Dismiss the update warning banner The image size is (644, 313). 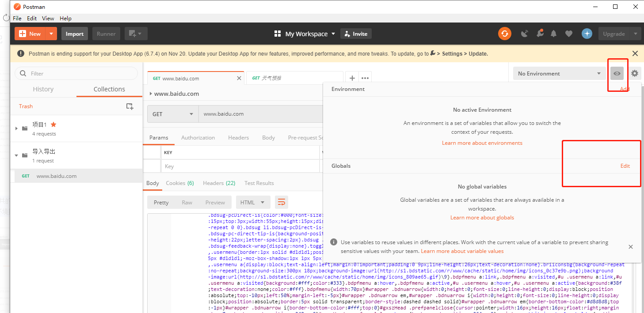coord(635,53)
